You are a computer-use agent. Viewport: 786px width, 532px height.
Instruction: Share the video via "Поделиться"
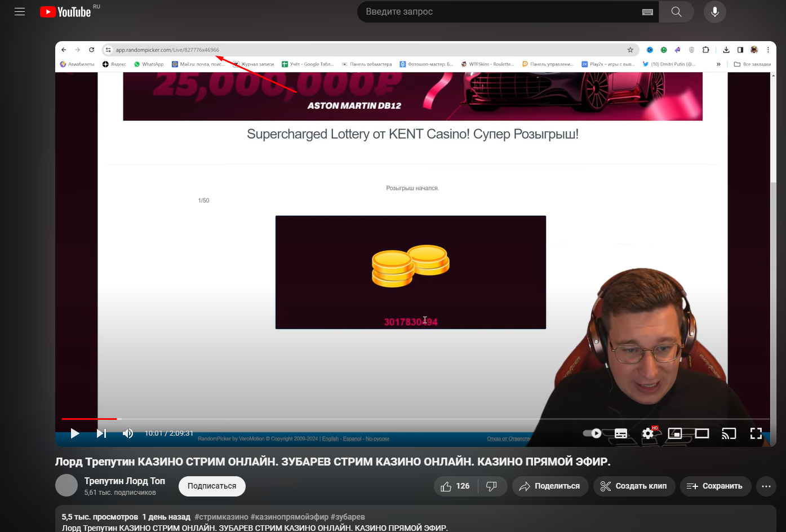(x=550, y=486)
